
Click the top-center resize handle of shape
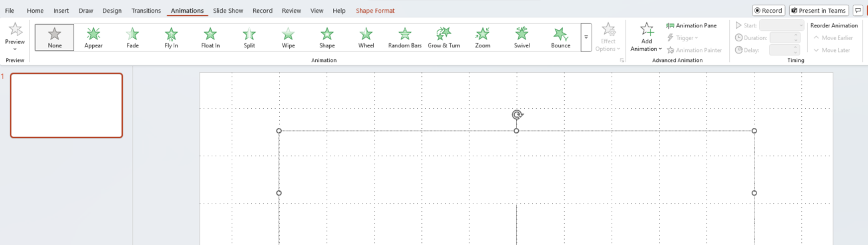click(x=517, y=131)
